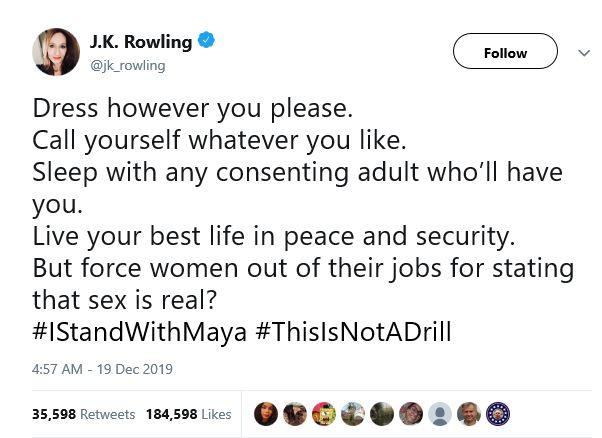Expand the tweet options chevron menu
Image resolution: width=602 pixels, height=438 pixels.
tap(584, 53)
